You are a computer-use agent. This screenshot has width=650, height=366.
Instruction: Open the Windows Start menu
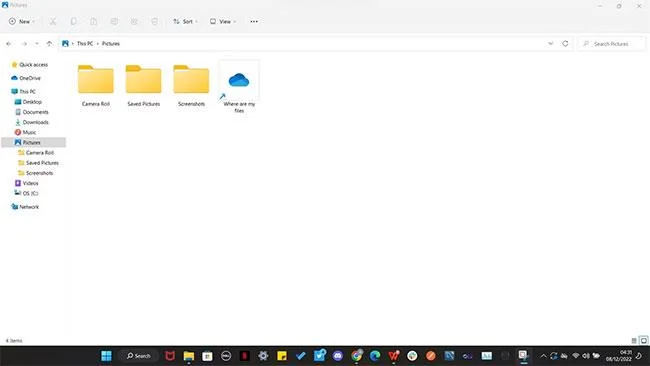107,356
